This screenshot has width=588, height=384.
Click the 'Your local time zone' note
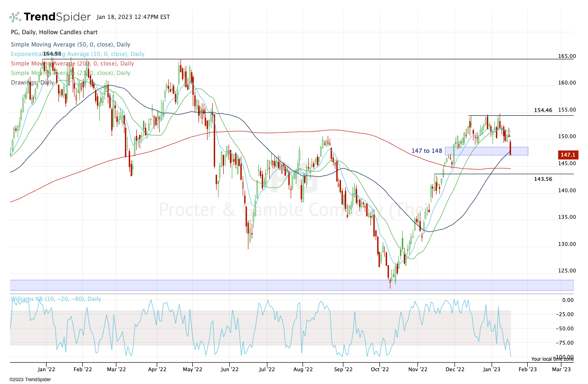pyautogui.click(x=552, y=359)
